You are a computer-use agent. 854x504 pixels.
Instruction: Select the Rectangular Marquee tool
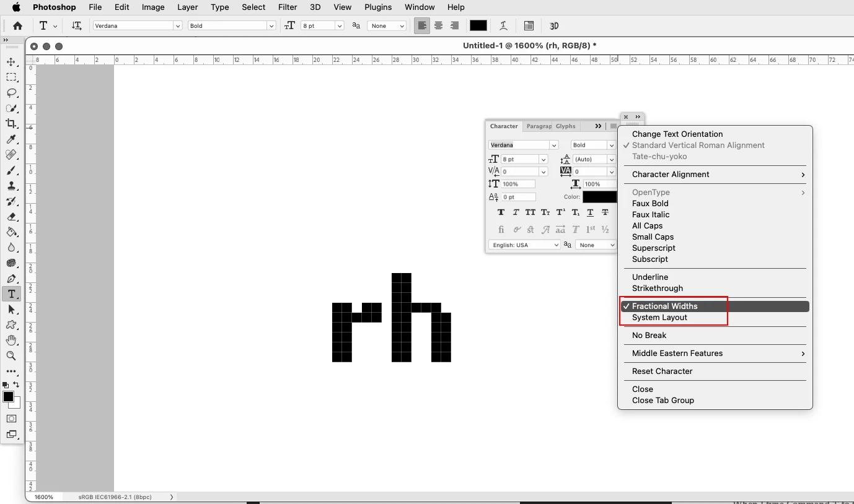[x=11, y=77]
